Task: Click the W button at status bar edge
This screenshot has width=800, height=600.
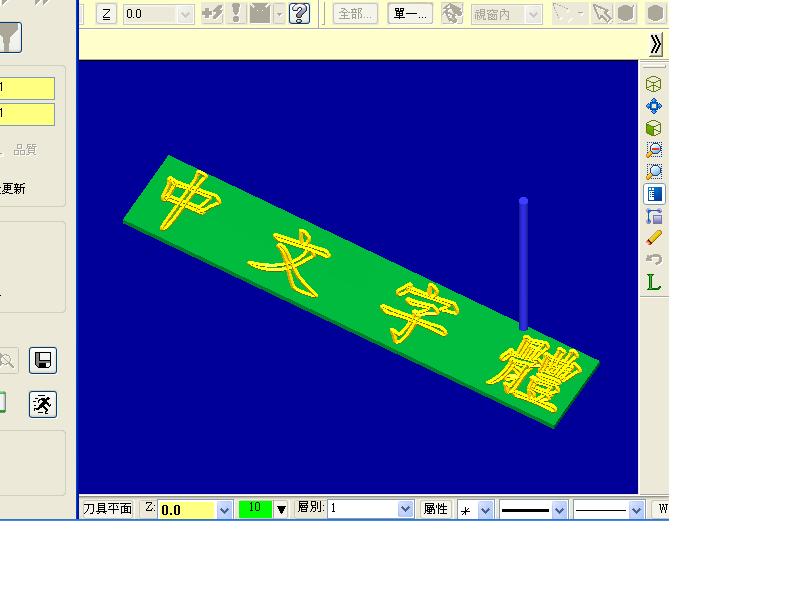Action: [662, 509]
